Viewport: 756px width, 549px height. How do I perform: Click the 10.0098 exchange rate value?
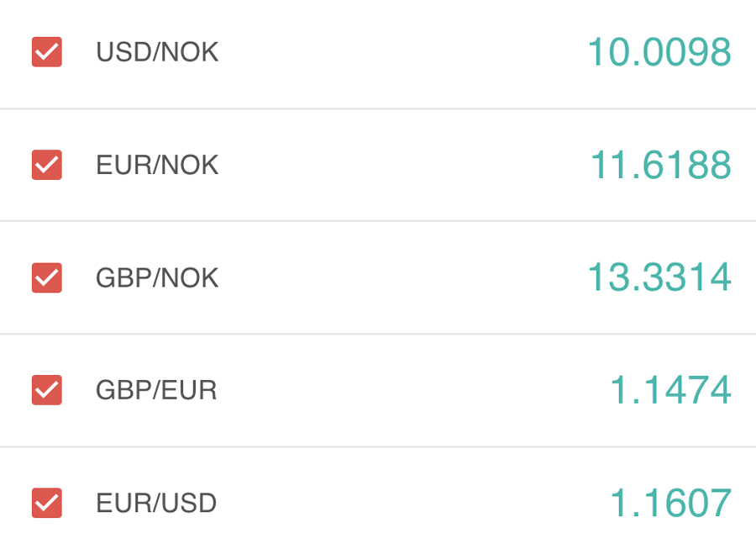(659, 52)
